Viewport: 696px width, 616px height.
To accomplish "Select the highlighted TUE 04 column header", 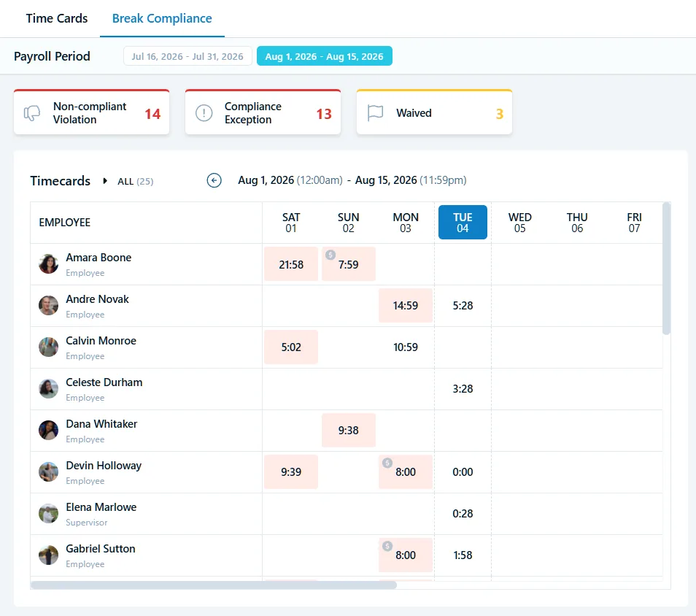I will [463, 222].
